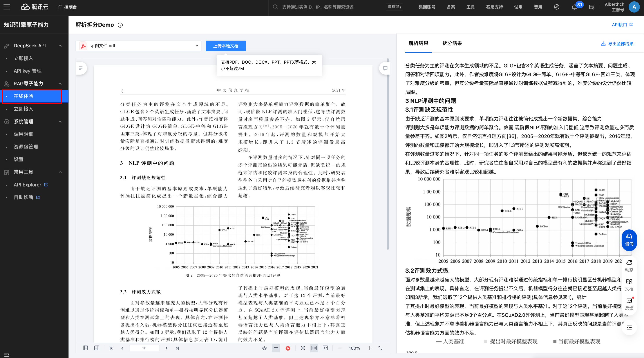Click 导出全部结果 export link
Image resolution: width=644 pixels, height=358 pixels.
[617, 44]
